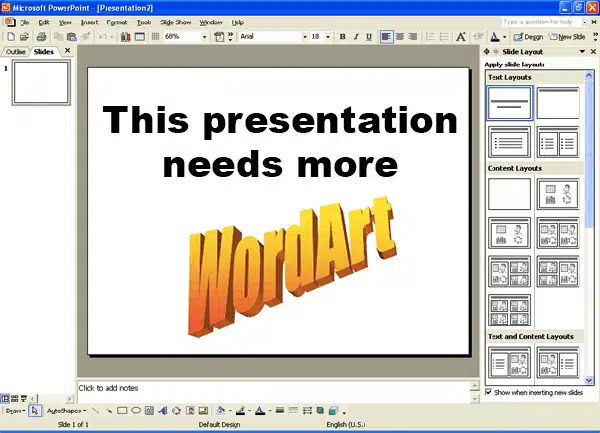Image resolution: width=600 pixels, height=433 pixels.
Task: Open the Slide Show menu
Action: (176, 23)
